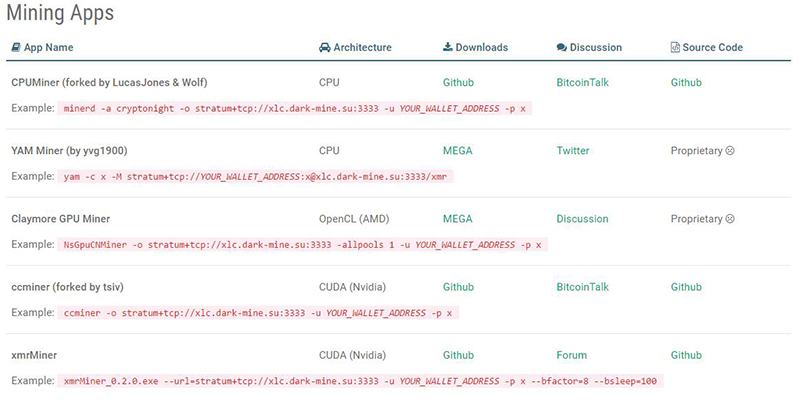Open YAM Miner MEGA download link
The height and width of the screenshot is (400, 800).
tap(458, 151)
